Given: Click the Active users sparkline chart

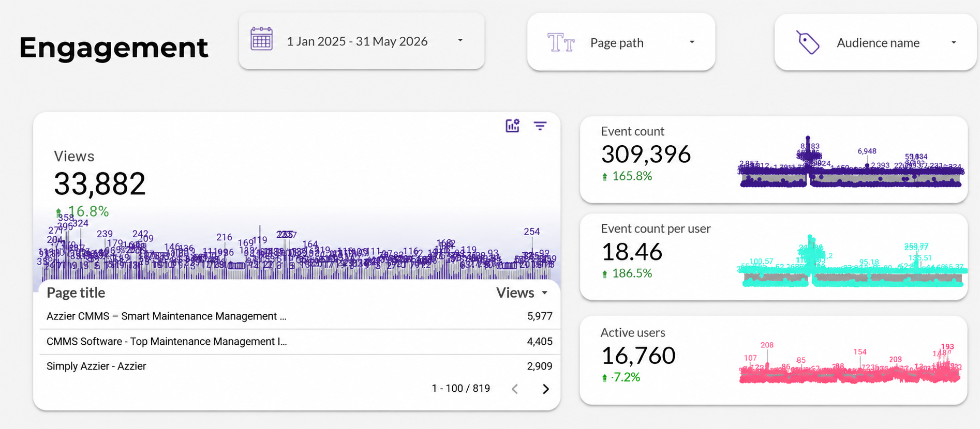Looking at the screenshot, I should pyautogui.click(x=850, y=364).
